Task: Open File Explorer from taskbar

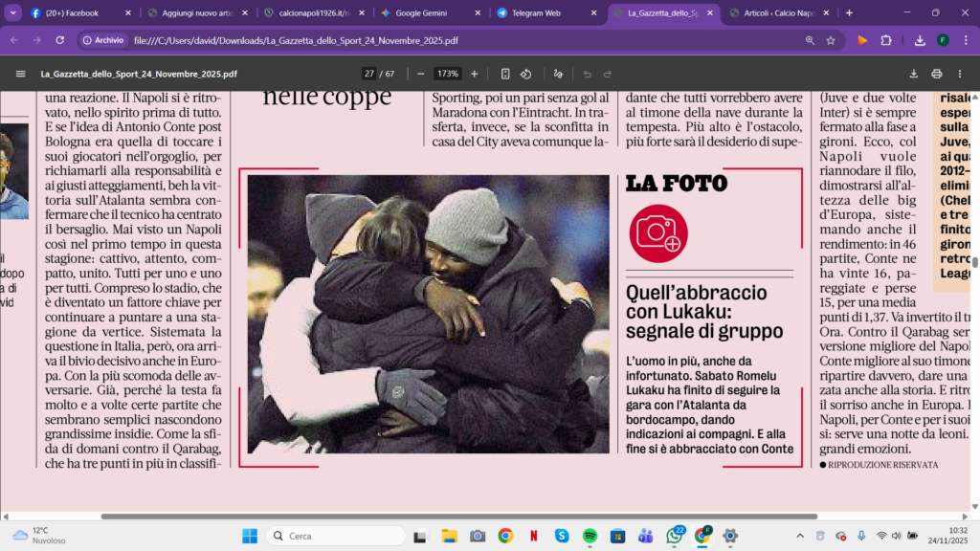Action: coord(449,536)
